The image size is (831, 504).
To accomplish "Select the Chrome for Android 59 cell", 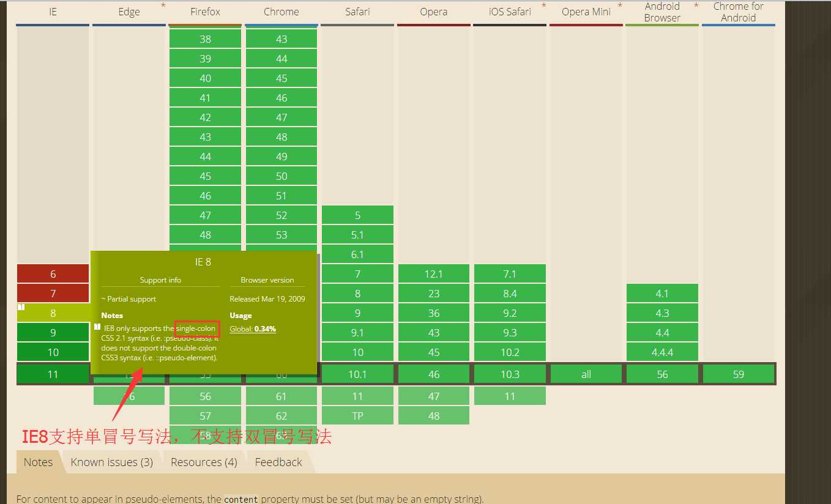I will pos(739,374).
